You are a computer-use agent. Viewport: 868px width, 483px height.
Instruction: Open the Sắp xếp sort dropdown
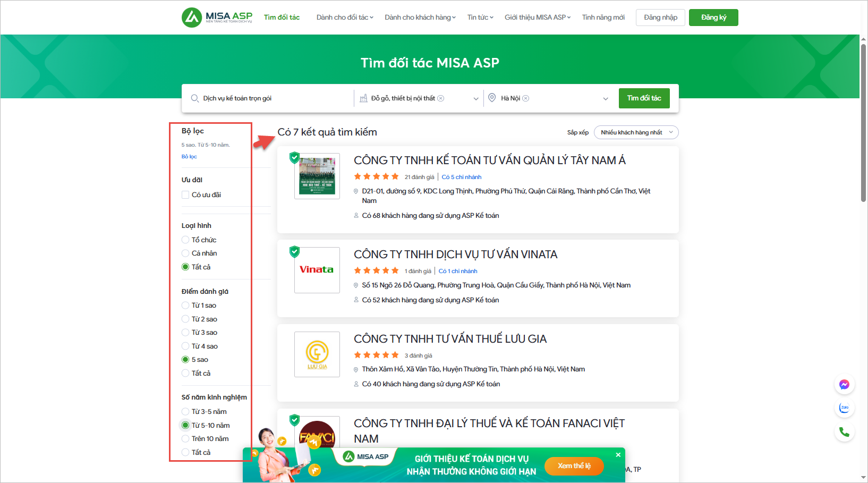(636, 132)
